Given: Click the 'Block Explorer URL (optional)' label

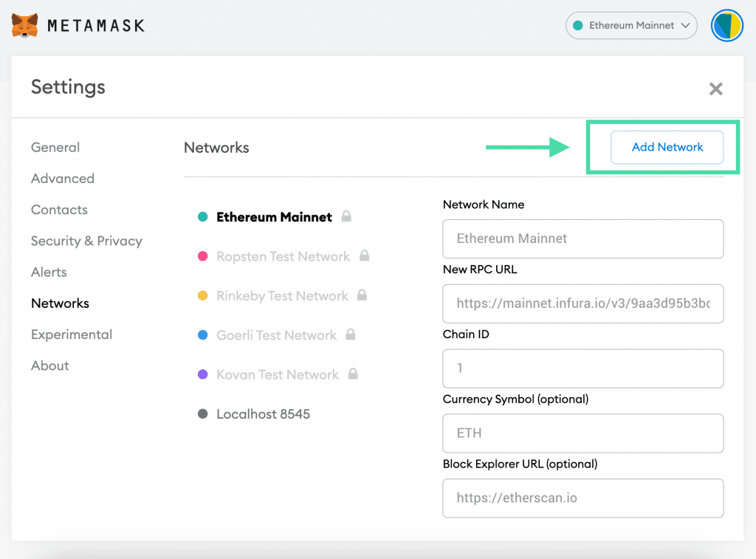Looking at the screenshot, I should [520, 464].
